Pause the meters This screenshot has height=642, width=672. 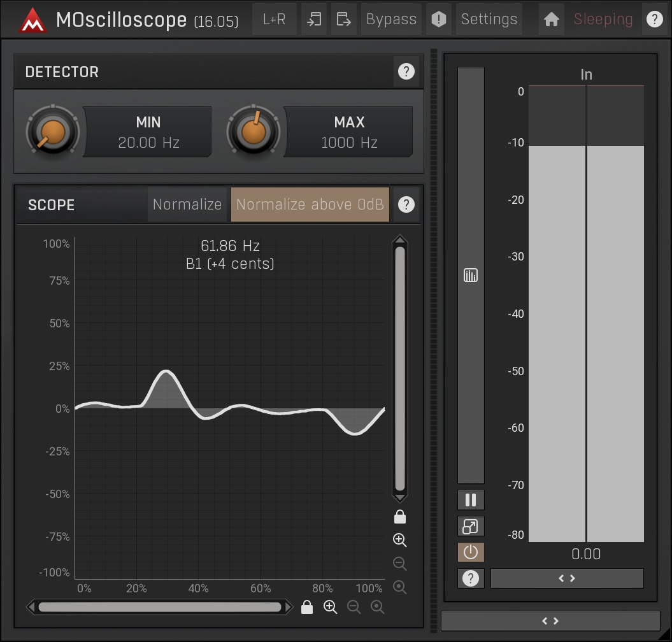[471, 500]
